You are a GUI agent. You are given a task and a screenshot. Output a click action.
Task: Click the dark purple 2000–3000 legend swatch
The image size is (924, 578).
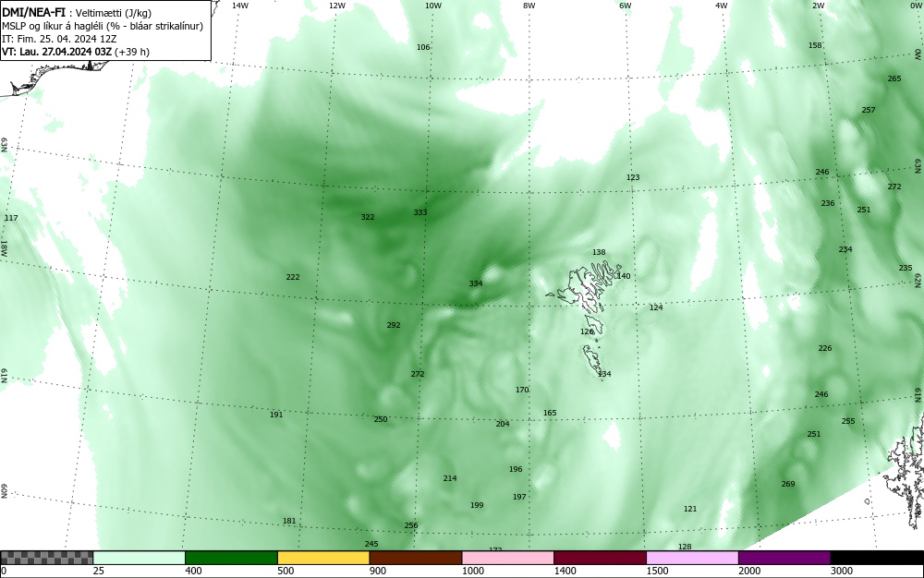pyautogui.click(x=784, y=558)
